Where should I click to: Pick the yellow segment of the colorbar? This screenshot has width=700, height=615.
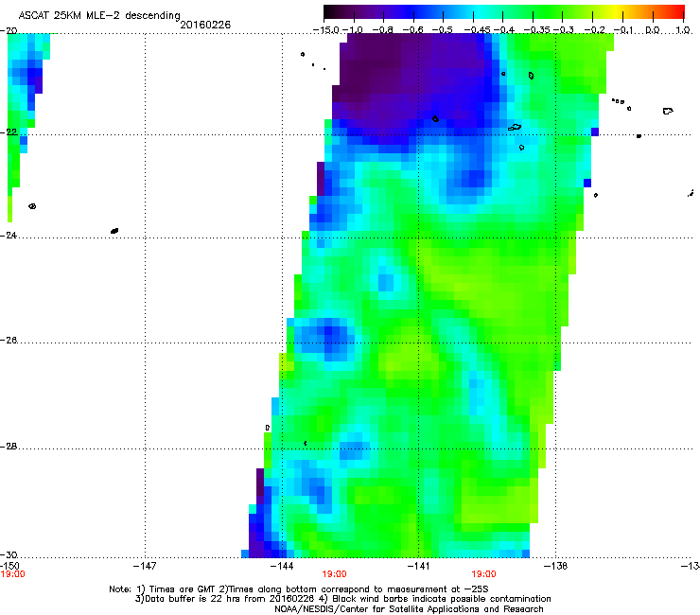click(616, 11)
